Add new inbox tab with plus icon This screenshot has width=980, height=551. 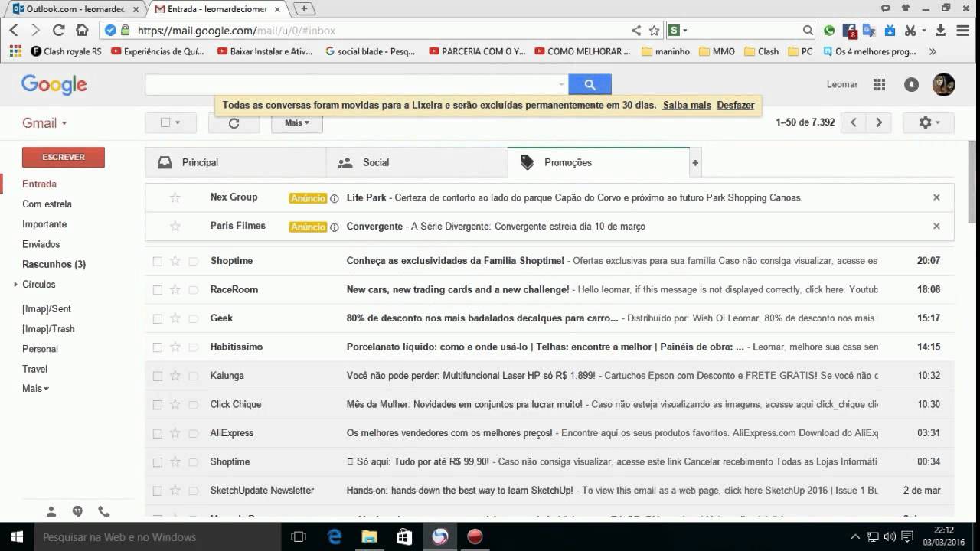click(695, 163)
